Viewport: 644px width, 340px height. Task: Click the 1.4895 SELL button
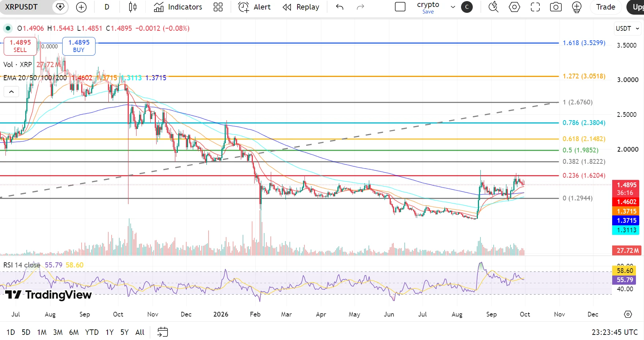coord(20,46)
